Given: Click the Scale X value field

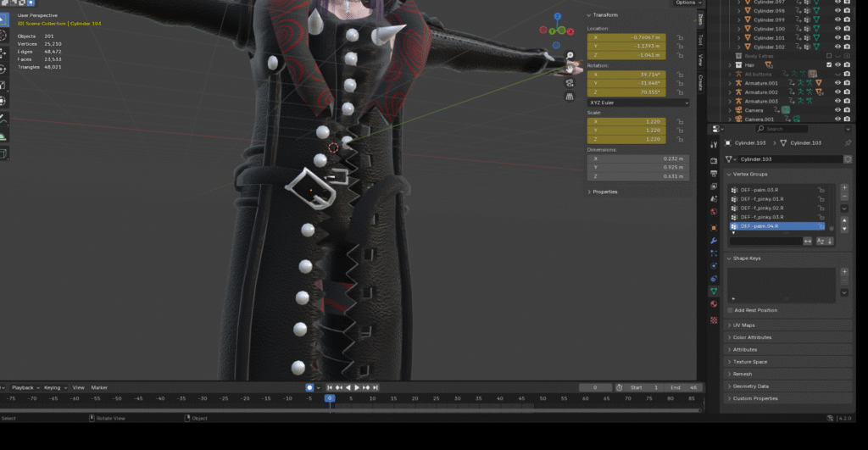Looking at the screenshot, I should (626, 121).
